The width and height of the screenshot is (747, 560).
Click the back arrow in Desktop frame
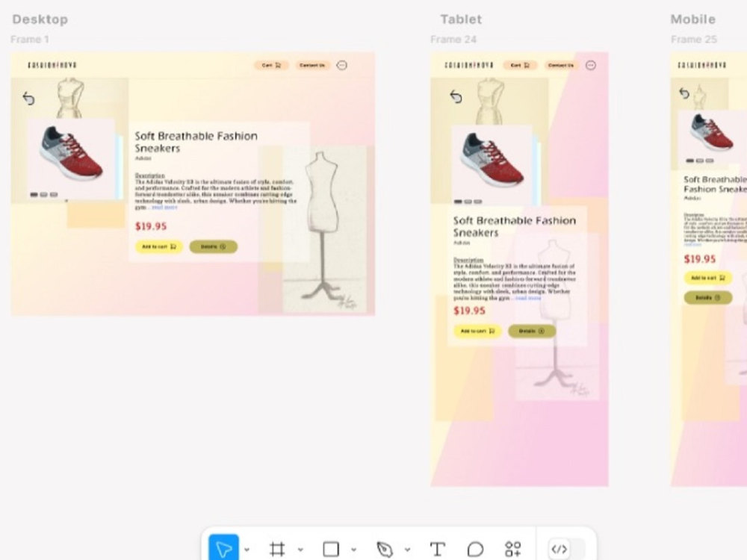28,98
